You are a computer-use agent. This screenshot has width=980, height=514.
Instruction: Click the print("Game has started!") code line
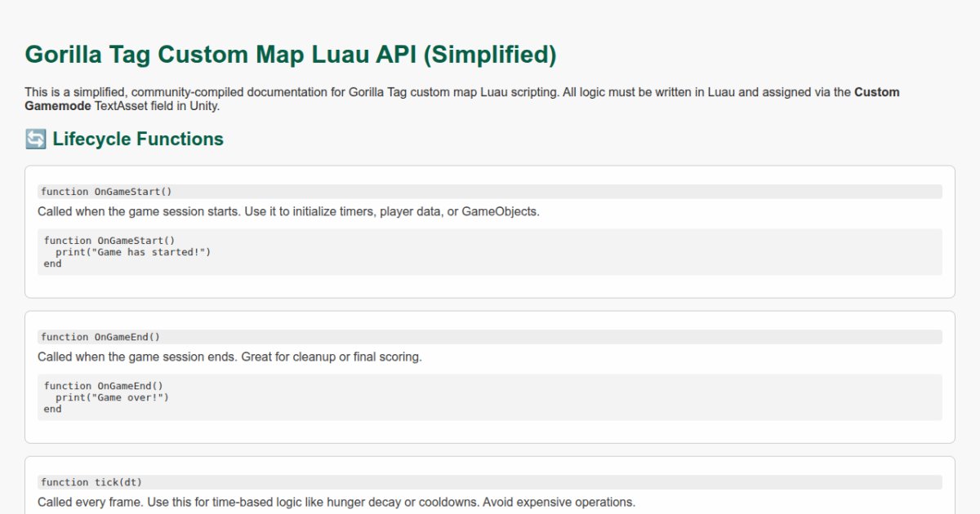click(x=132, y=252)
